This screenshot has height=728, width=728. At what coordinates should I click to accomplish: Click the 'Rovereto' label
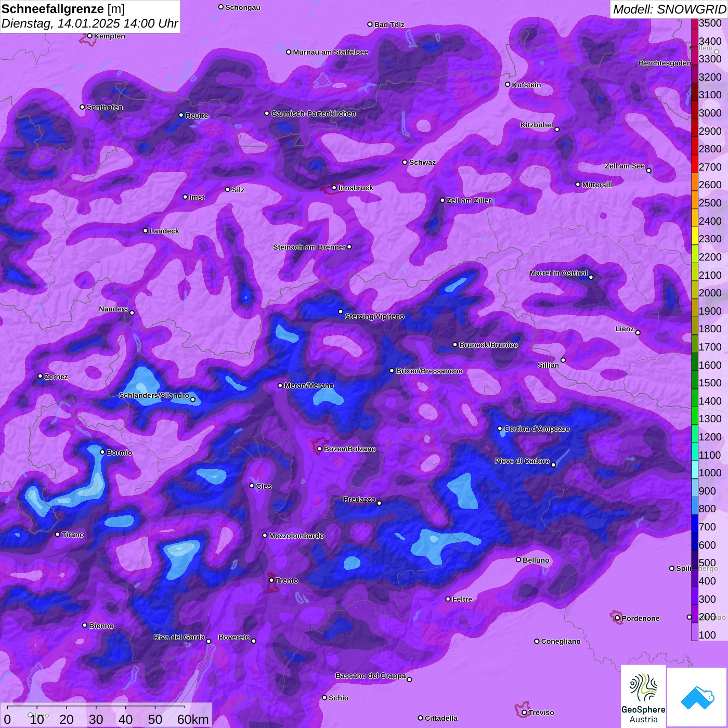coord(234,637)
